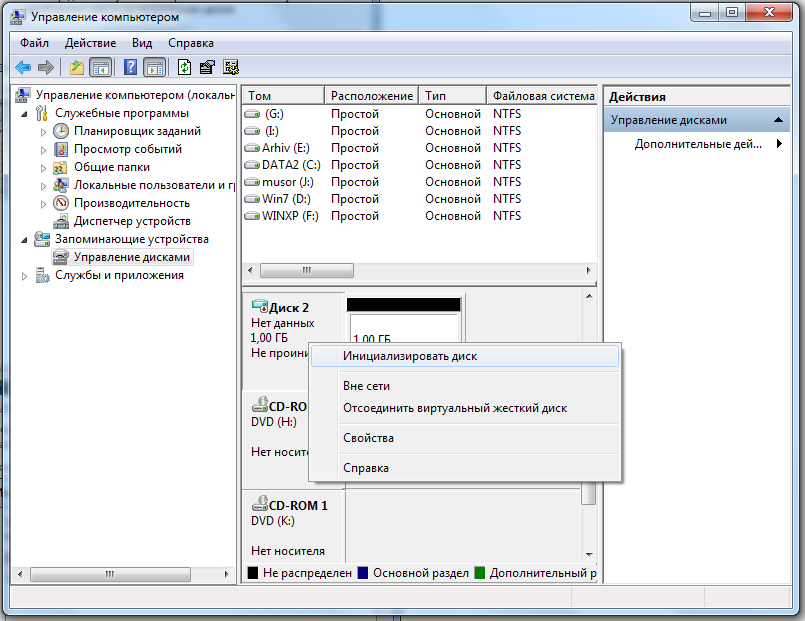Viewport: 805px width, 621px height.
Task: Open the Файл menu
Action: coord(34,43)
